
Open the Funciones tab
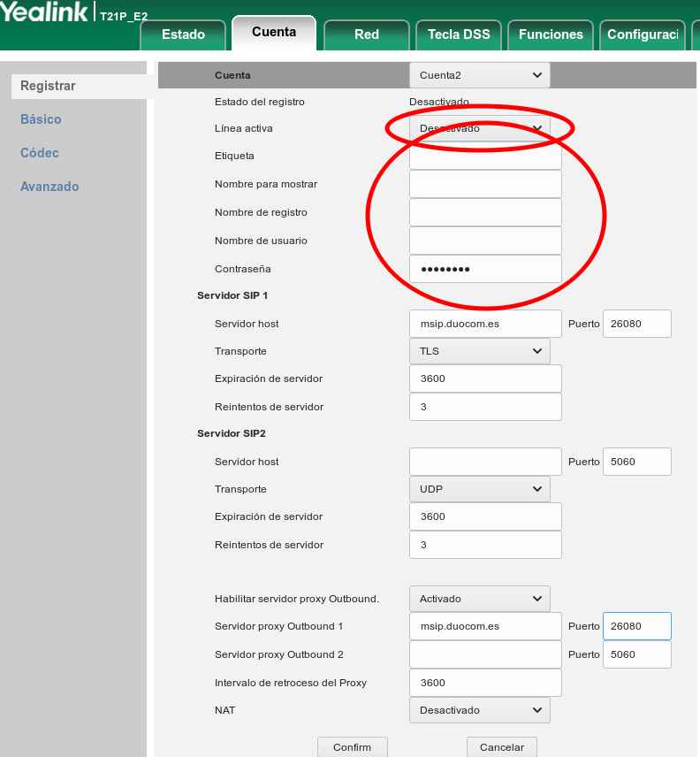(551, 34)
